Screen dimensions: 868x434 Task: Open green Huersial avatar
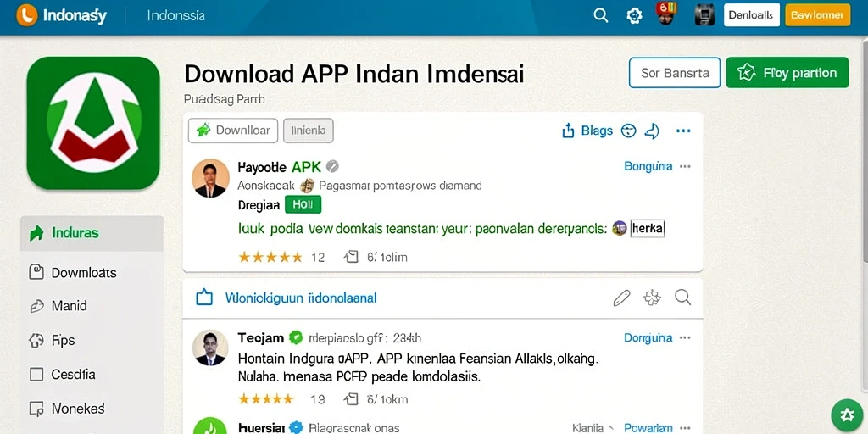click(210, 426)
